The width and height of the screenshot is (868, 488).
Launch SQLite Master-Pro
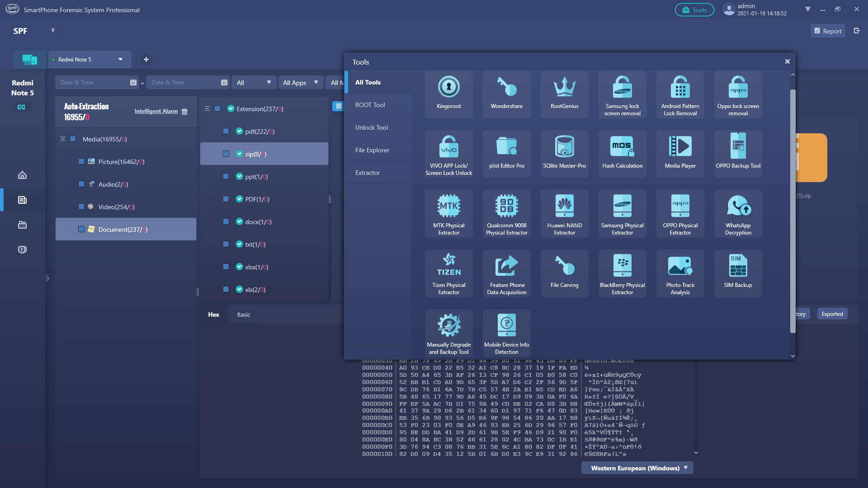pyautogui.click(x=564, y=154)
